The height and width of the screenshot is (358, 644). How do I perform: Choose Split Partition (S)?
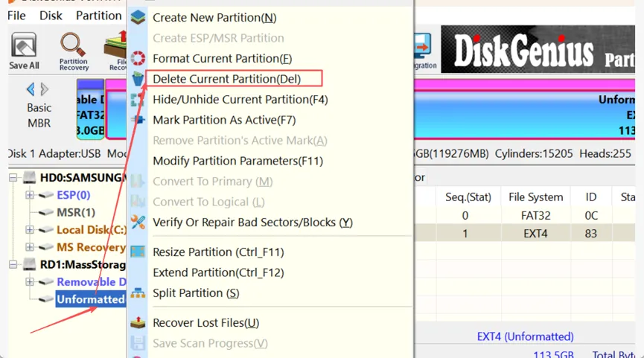(196, 293)
